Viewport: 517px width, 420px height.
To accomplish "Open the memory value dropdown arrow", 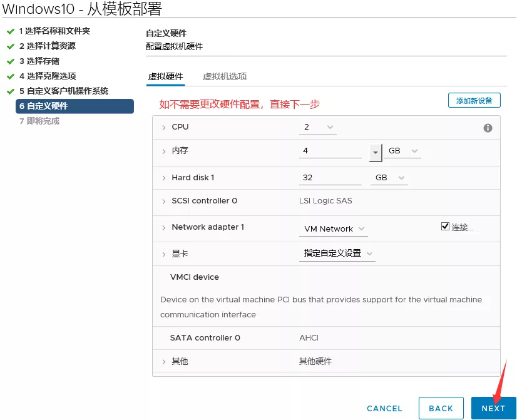I will [x=376, y=152].
